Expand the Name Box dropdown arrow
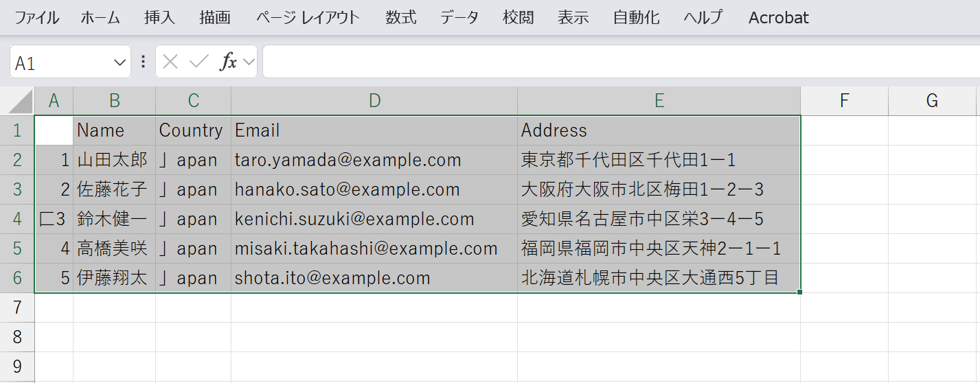This screenshot has width=980, height=383. 118,63
